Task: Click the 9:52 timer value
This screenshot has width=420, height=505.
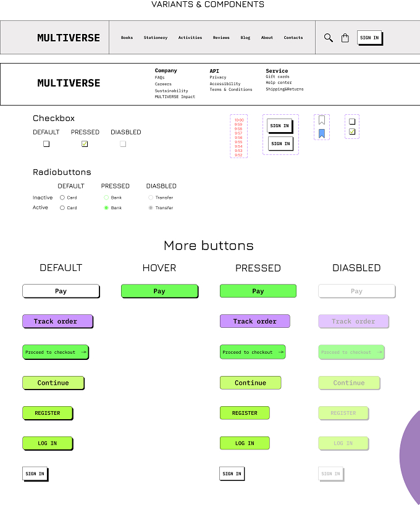Action: (x=238, y=155)
